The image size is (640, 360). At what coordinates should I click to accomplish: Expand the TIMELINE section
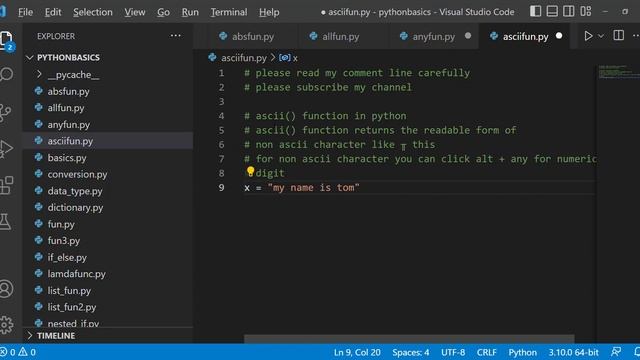pyautogui.click(x=108, y=336)
